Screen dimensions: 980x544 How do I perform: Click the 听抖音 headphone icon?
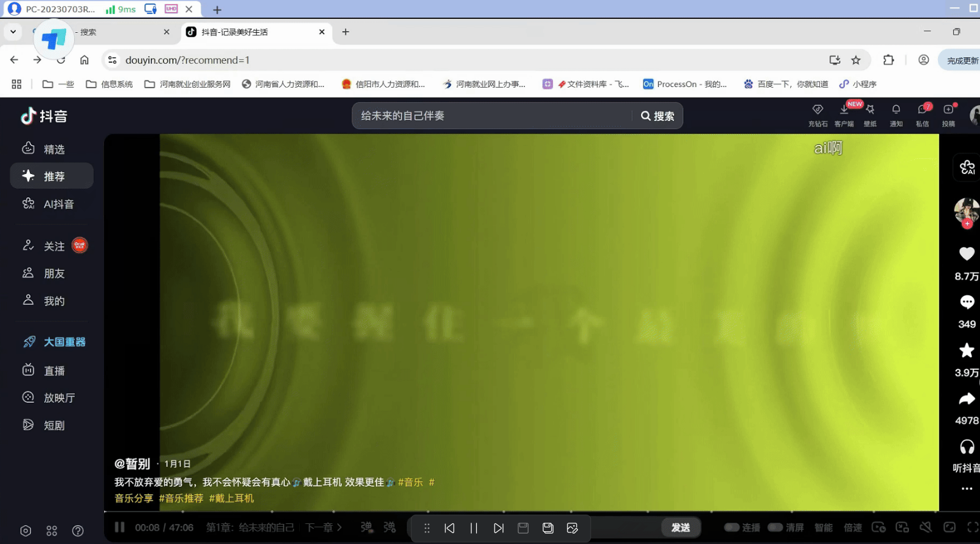pos(967,447)
